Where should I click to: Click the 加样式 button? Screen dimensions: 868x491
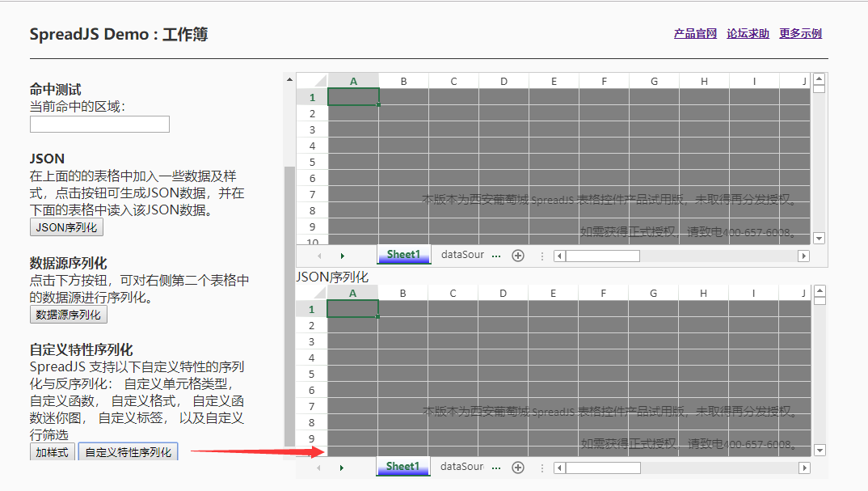point(52,452)
